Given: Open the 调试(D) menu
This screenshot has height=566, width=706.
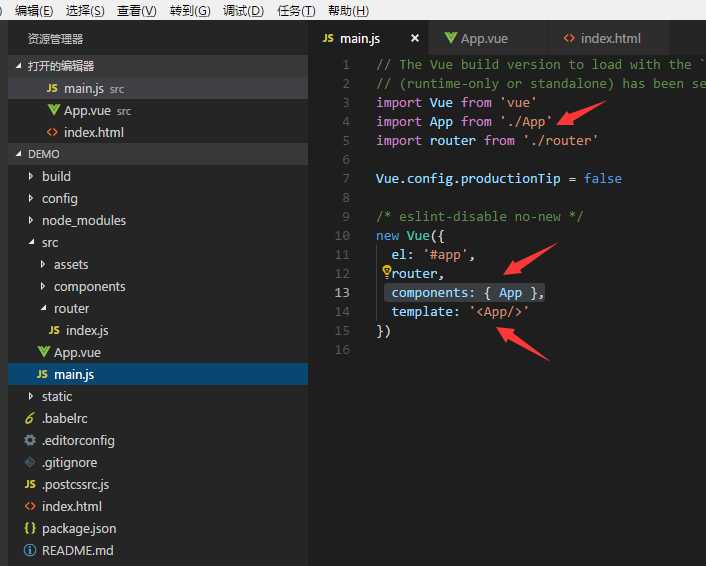Looking at the screenshot, I should (243, 10).
